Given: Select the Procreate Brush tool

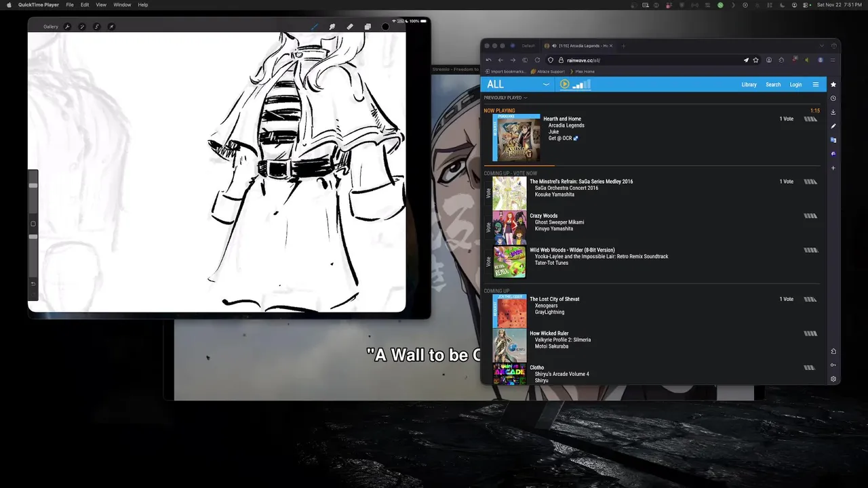Looking at the screenshot, I should [x=315, y=26].
